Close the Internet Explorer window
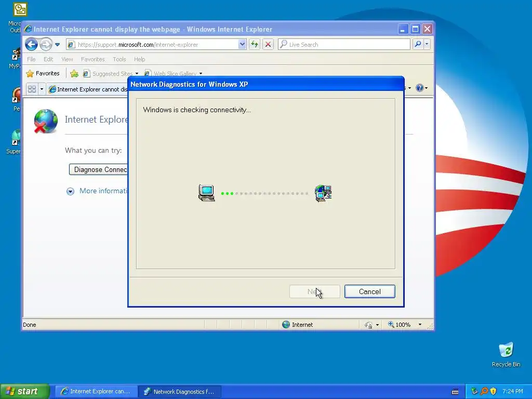The image size is (532, 399). coord(427,29)
